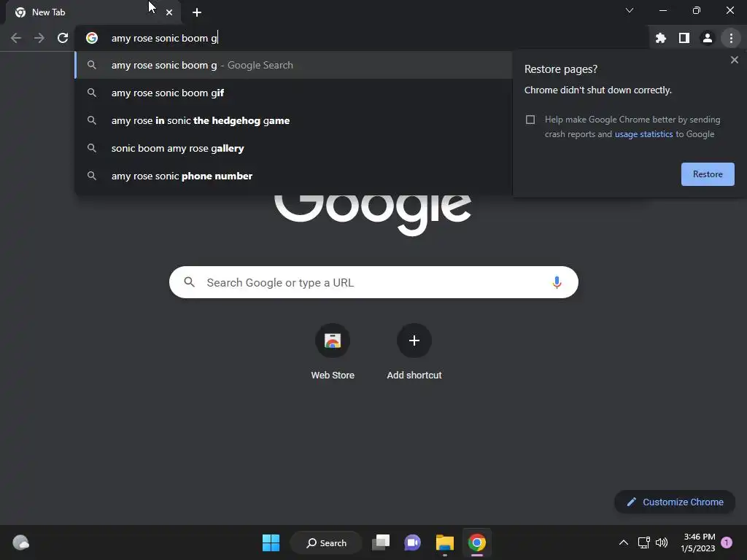This screenshot has height=560, width=747.
Task: Open Chrome's three-dot menu
Action: 731,38
